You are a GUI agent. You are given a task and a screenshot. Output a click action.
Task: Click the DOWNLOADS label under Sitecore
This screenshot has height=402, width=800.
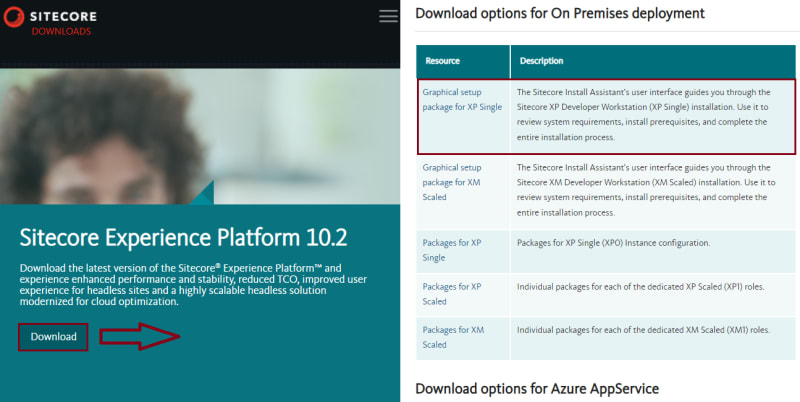pos(61,32)
